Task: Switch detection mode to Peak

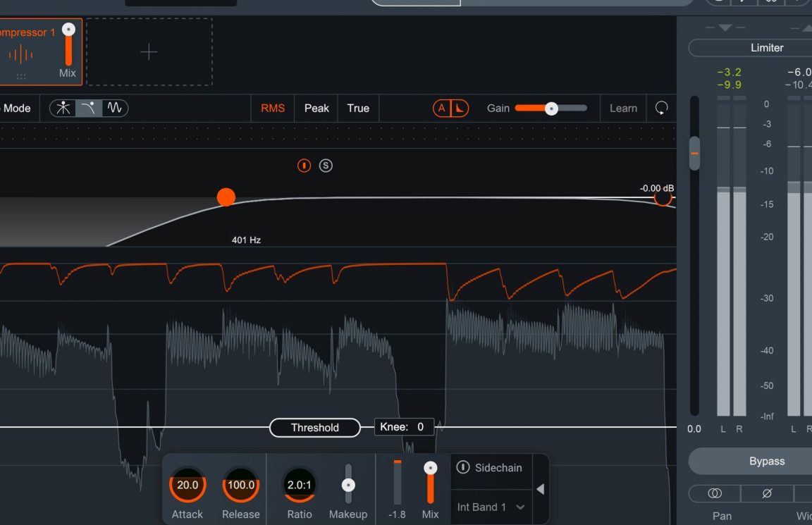Action: [316, 108]
